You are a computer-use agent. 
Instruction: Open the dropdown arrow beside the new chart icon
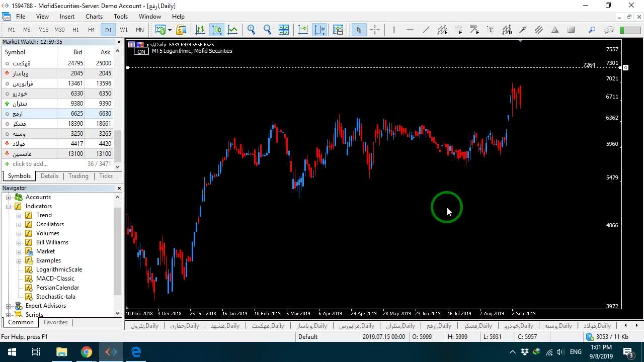(x=170, y=30)
